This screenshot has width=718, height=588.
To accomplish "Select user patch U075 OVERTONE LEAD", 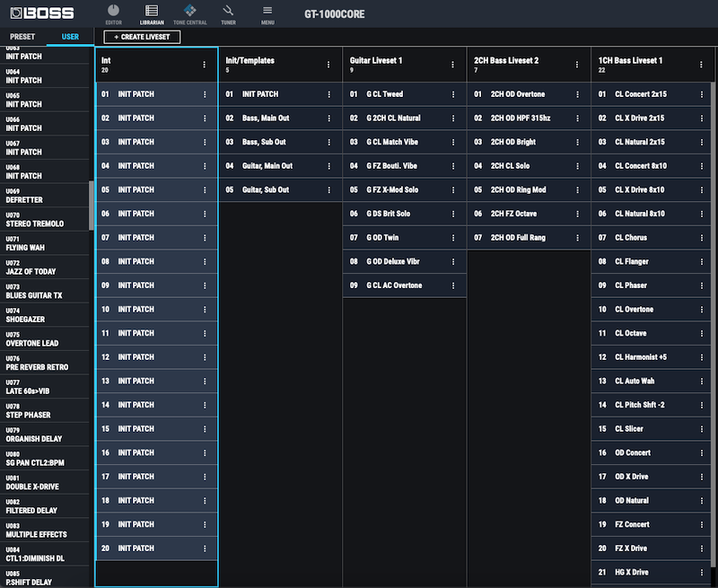I will pyautogui.click(x=44, y=338).
